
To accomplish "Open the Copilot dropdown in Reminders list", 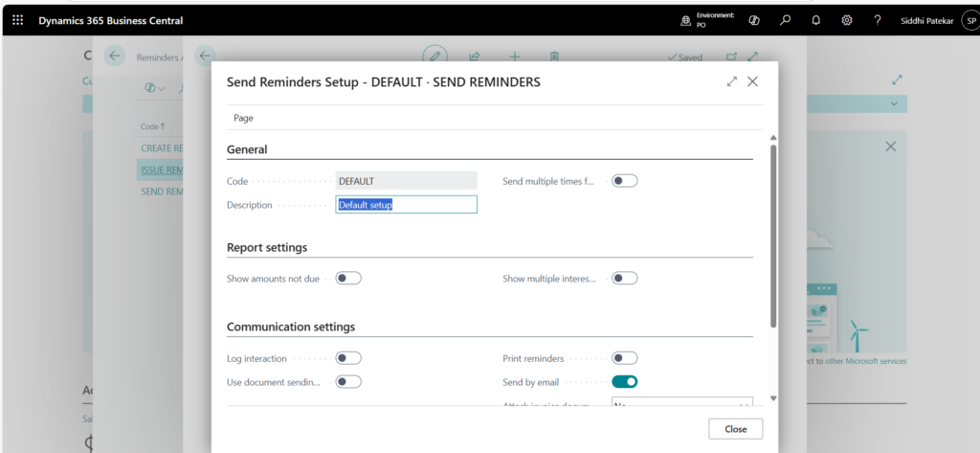I will (155, 88).
